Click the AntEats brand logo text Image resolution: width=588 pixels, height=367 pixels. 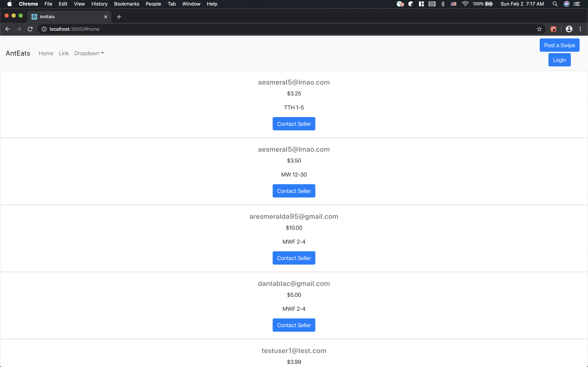point(18,53)
